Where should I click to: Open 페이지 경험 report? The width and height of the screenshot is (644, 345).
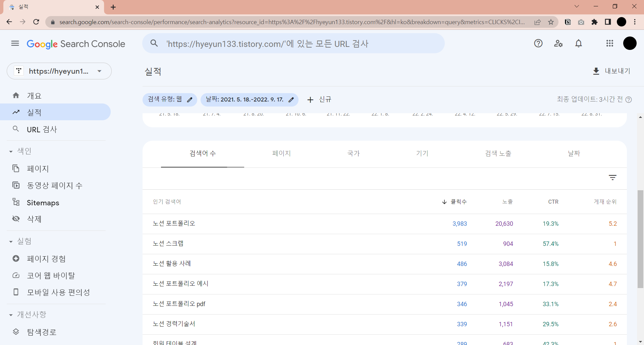point(55,259)
